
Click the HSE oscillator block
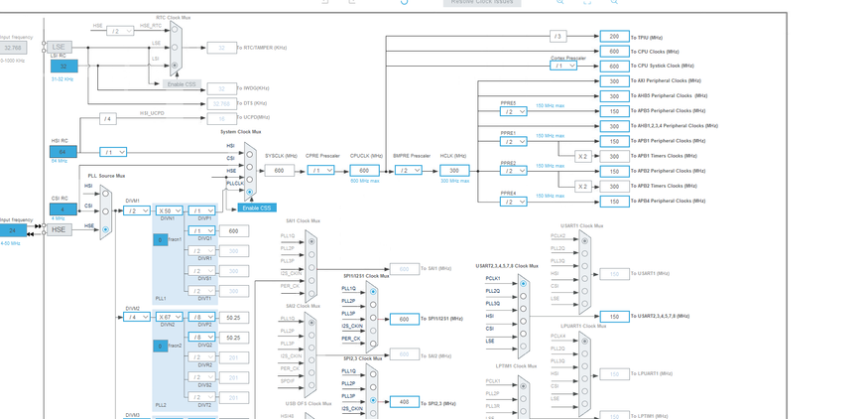(60, 229)
